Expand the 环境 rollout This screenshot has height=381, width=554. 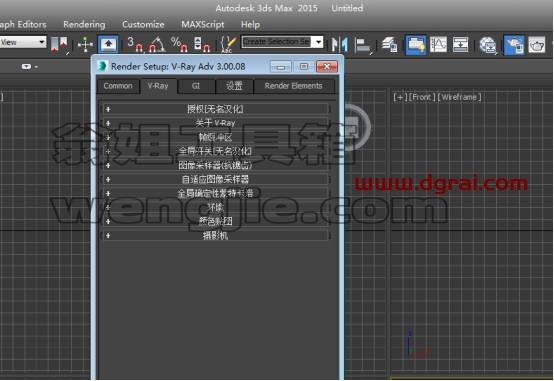216,207
